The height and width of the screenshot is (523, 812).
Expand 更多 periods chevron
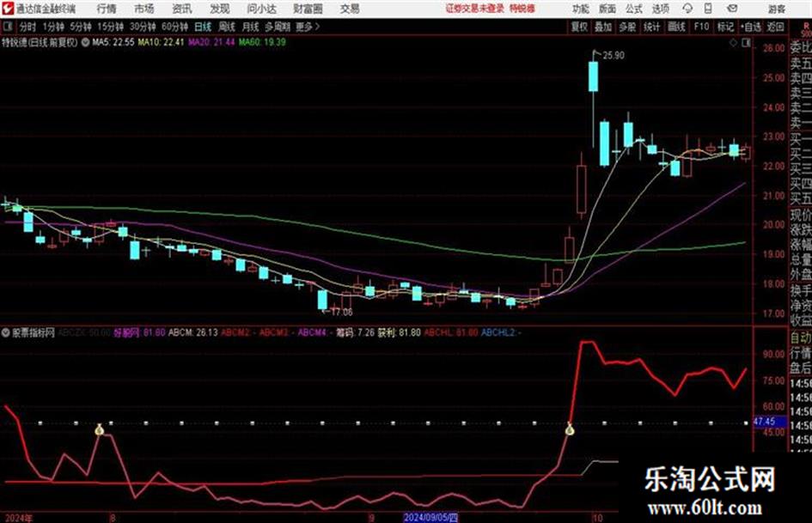click(317, 27)
